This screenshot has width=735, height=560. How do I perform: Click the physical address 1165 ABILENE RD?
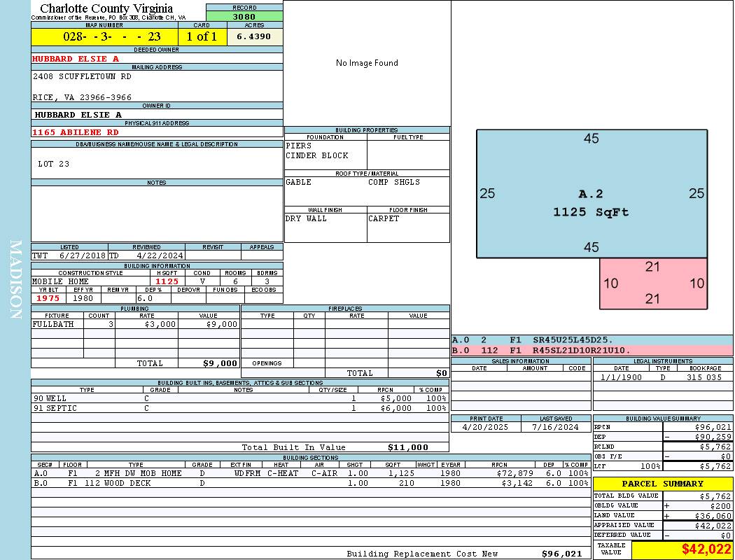[x=76, y=132]
